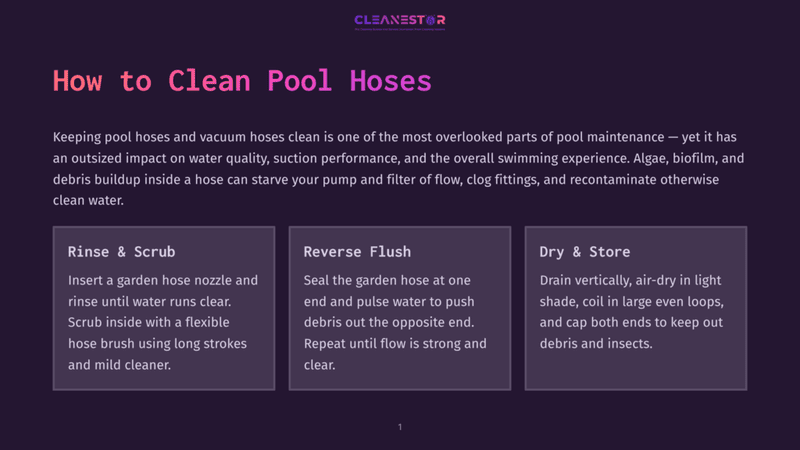The height and width of the screenshot is (450, 800).
Task: Select the "Rinse & Scrub" card heading
Action: (121, 252)
